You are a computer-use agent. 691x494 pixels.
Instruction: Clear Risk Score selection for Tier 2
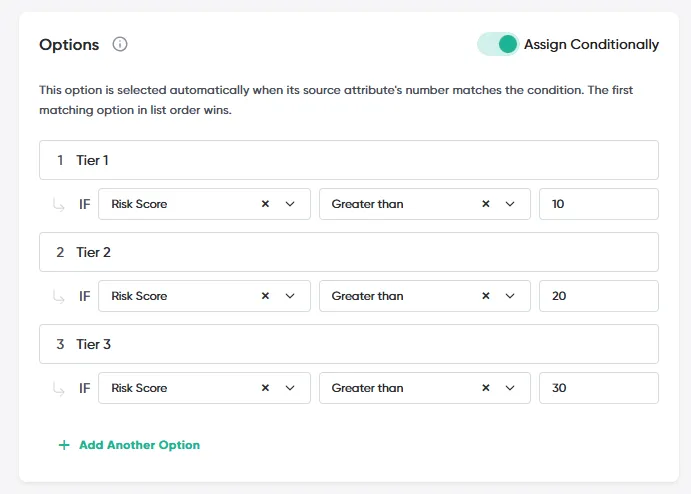tap(265, 296)
